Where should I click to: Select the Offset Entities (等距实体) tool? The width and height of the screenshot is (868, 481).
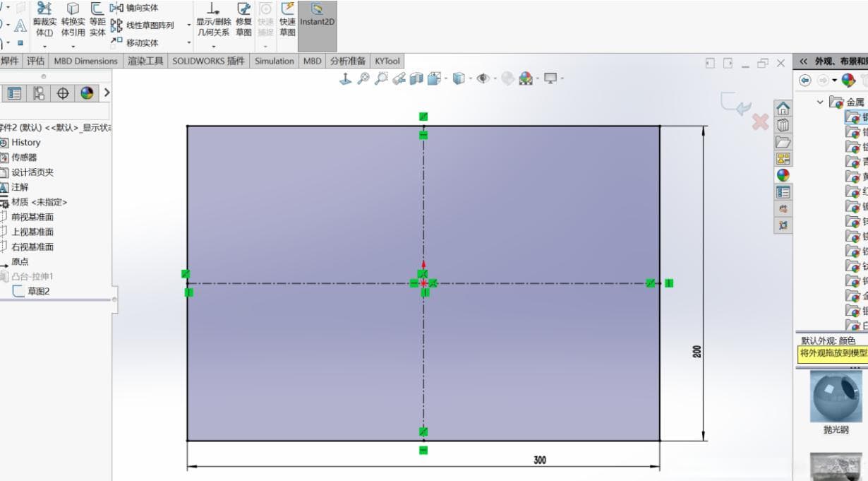(x=97, y=18)
